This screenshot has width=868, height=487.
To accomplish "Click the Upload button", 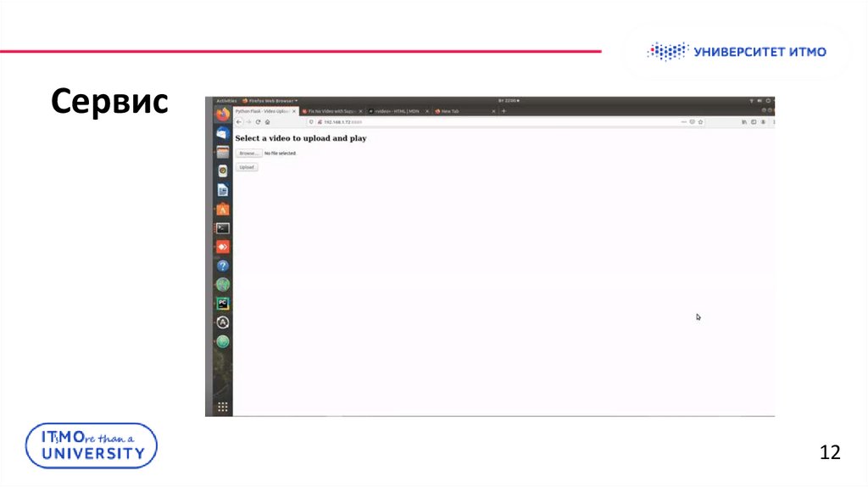I will tap(247, 167).
